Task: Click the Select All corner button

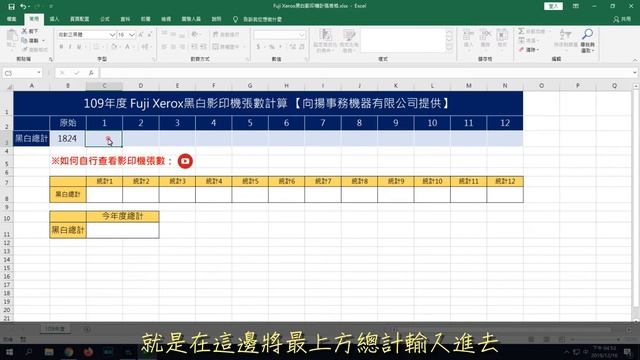Action: pos(8,86)
